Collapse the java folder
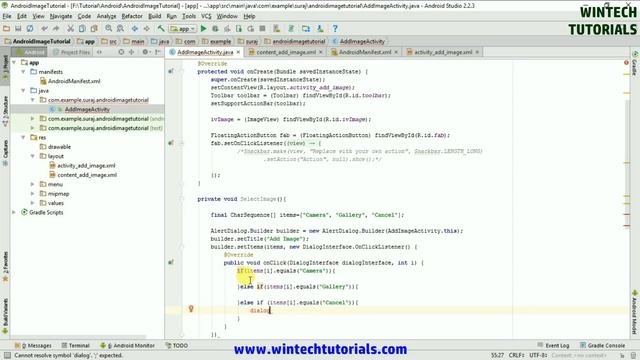 click(23, 91)
